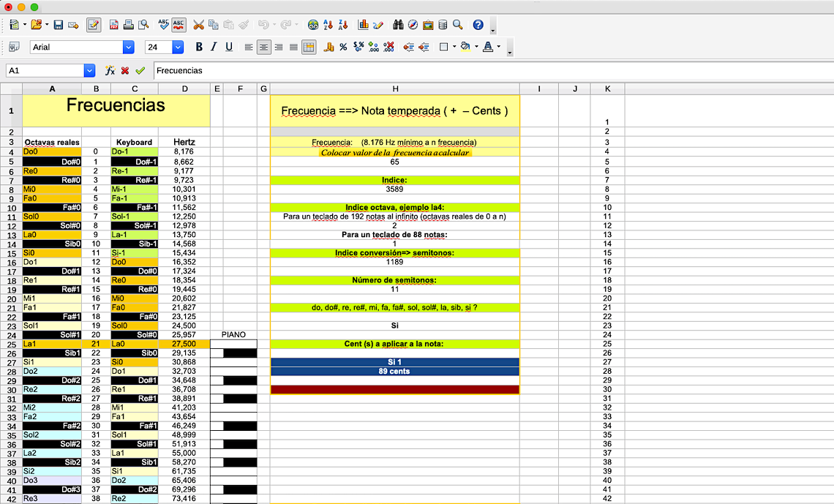Toggle Bold formatting
Image resolution: width=834 pixels, height=504 pixels.
(x=198, y=47)
